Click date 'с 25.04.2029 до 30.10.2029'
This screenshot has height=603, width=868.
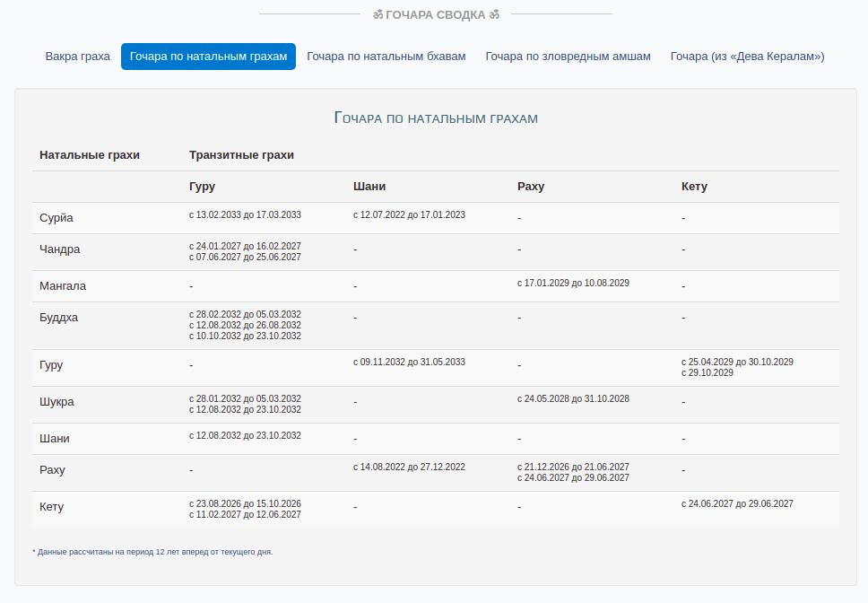click(x=737, y=363)
